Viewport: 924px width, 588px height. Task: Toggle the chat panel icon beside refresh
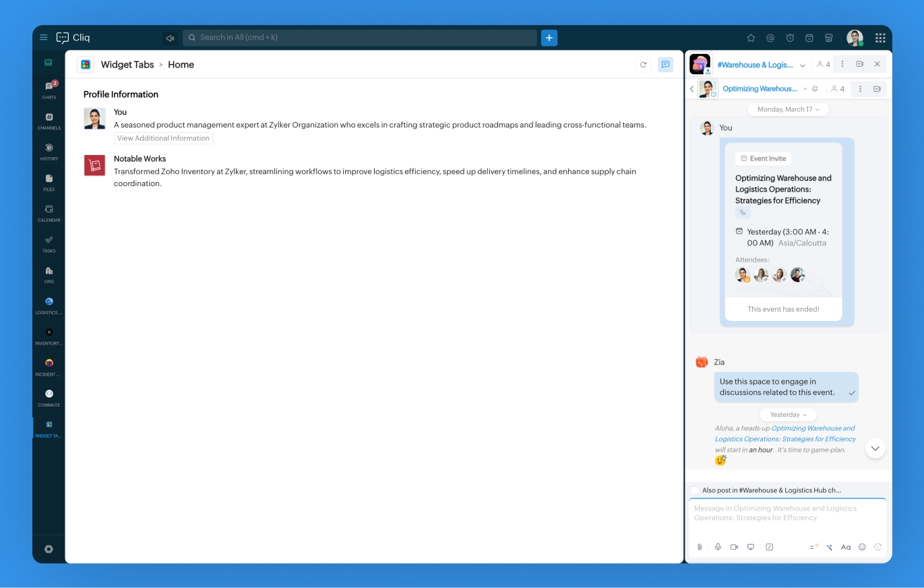(x=665, y=65)
